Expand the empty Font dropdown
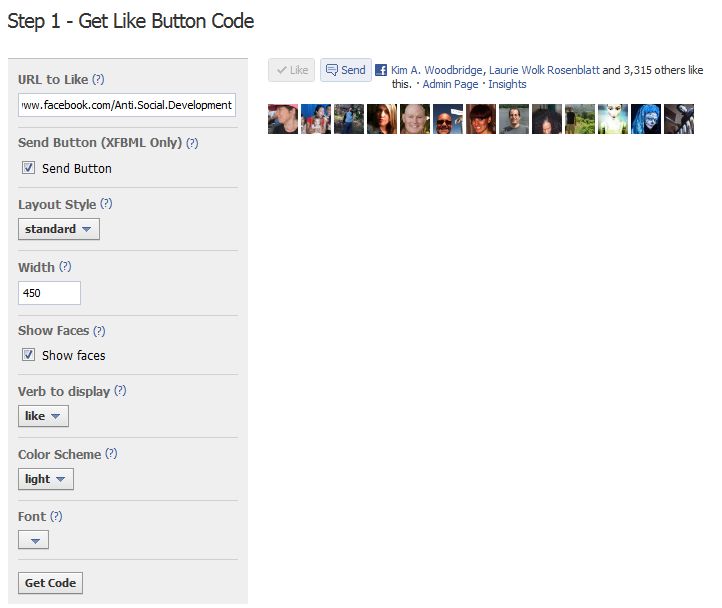 pos(33,540)
